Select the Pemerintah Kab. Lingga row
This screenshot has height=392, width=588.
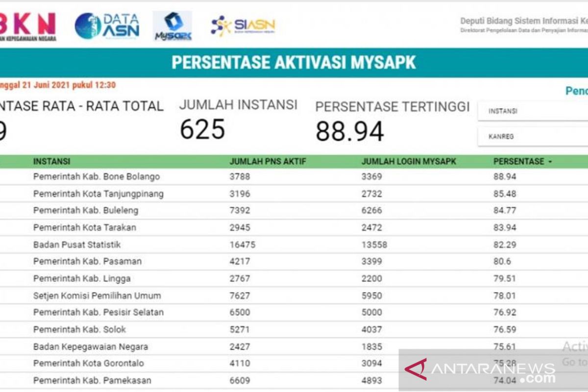[x=294, y=278]
